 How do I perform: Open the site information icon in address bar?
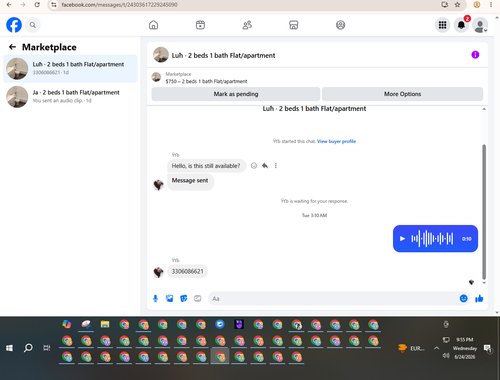pos(54,5)
